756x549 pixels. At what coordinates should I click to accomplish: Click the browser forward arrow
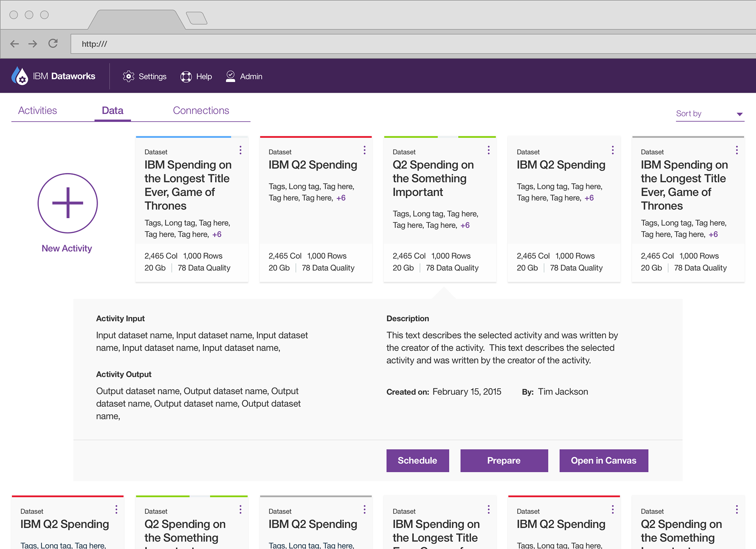(33, 44)
